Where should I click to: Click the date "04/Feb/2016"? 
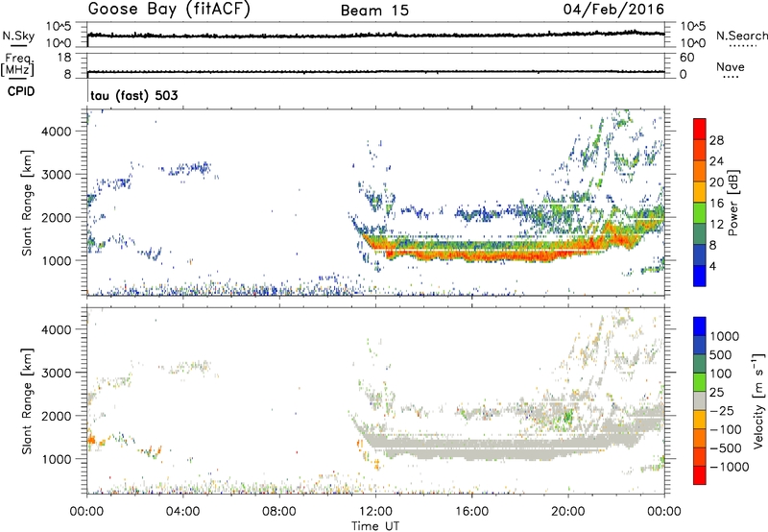pos(613,10)
